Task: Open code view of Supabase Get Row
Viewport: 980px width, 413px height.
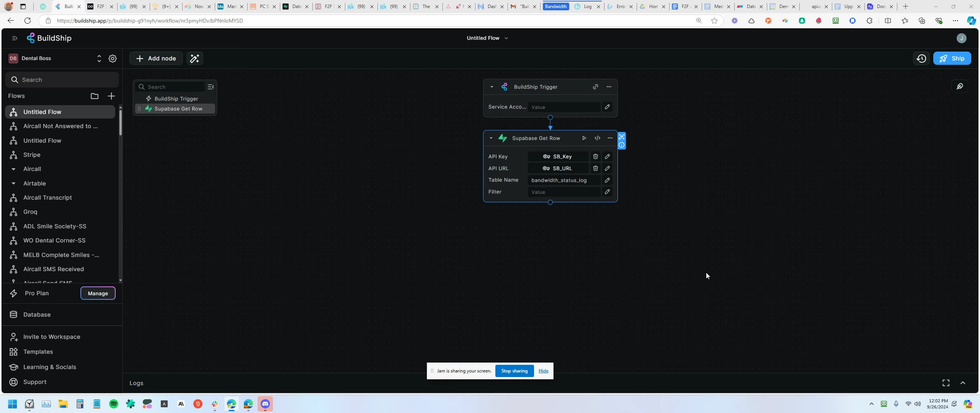Action: [597, 138]
